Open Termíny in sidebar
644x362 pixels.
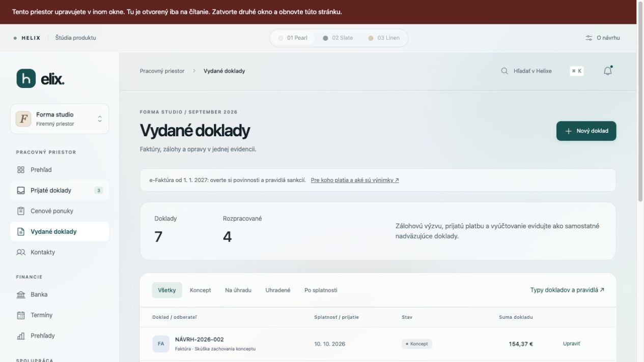(60, 315)
